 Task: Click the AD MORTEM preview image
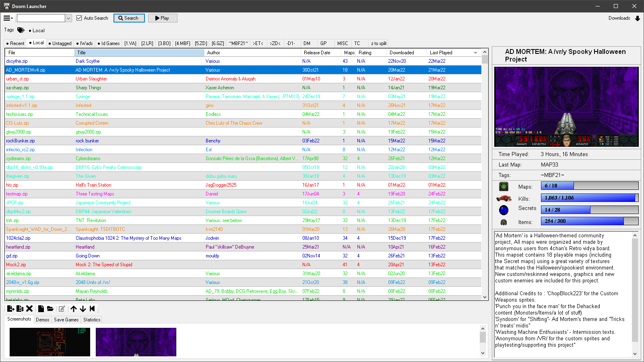(566, 107)
